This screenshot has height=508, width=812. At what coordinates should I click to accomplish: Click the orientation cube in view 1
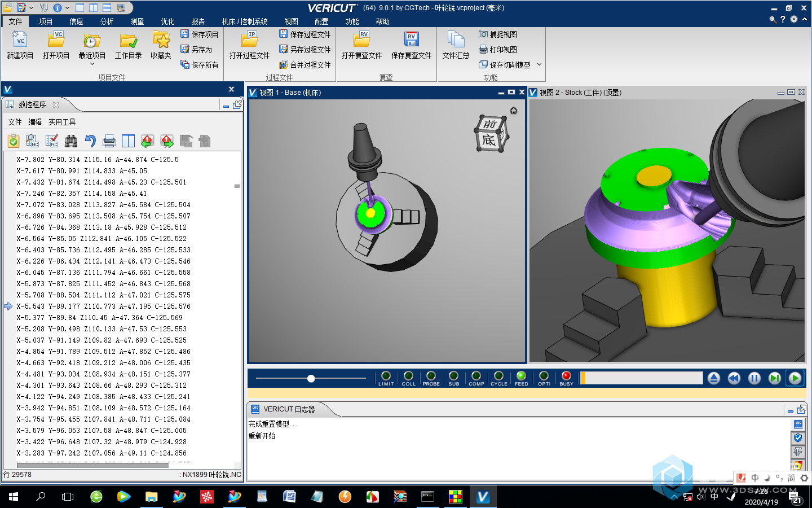[491, 133]
